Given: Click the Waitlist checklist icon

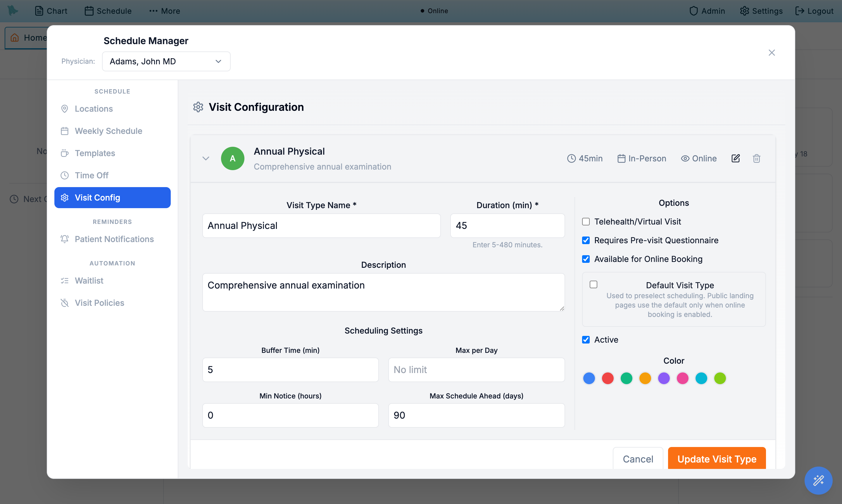Looking at the screenshot, I should 65,281.
